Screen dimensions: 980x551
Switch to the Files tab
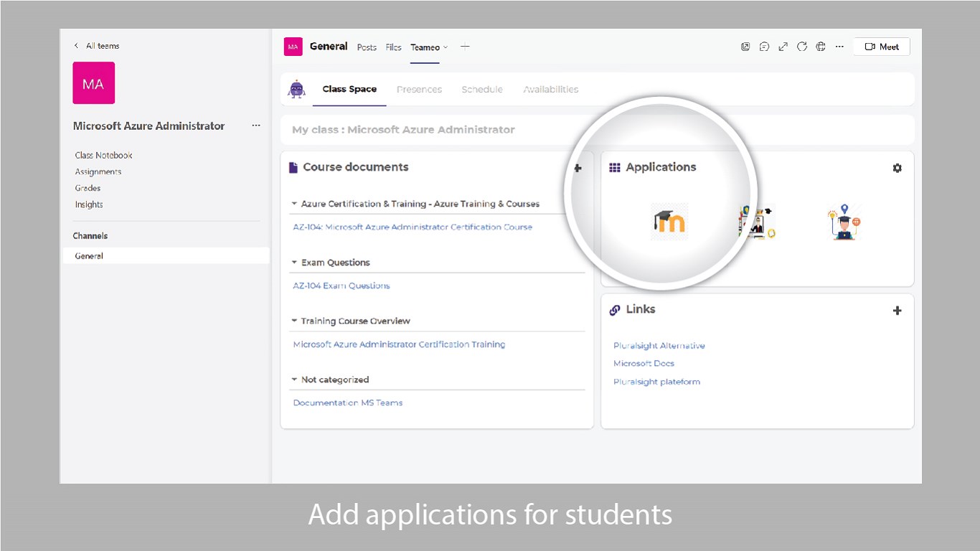click(393, 47)
